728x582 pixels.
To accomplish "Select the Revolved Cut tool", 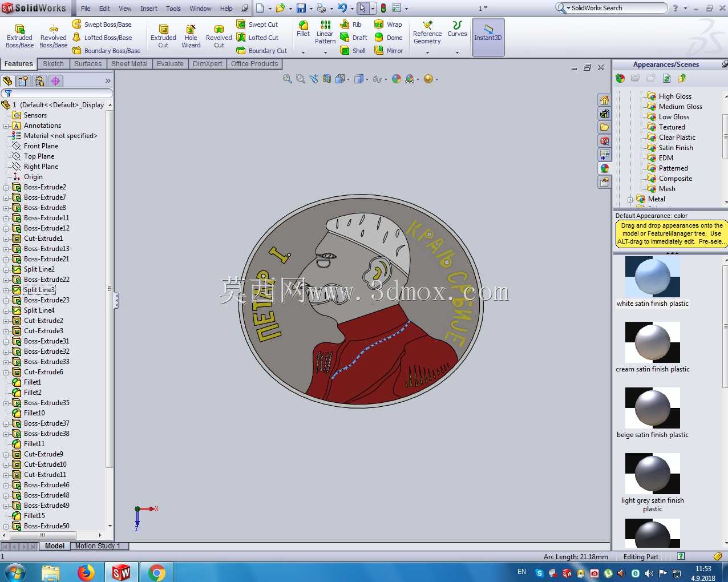I will [219, 37].
